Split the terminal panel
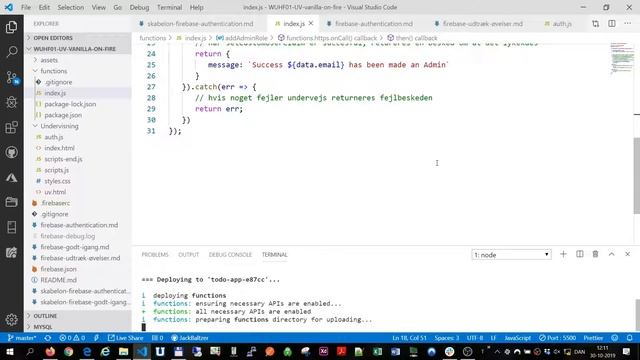Screen dimensions: 640x360 click(x=580, y=254)
